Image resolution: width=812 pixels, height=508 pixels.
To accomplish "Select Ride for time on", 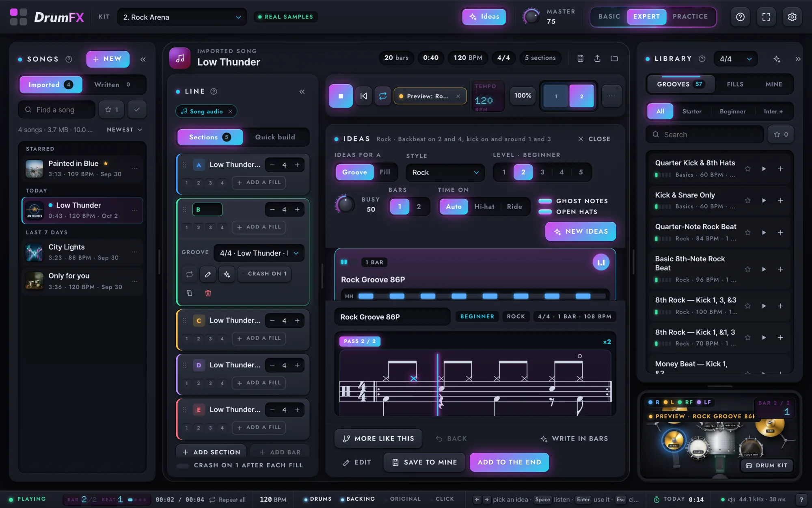I will (x=514, y=206).
